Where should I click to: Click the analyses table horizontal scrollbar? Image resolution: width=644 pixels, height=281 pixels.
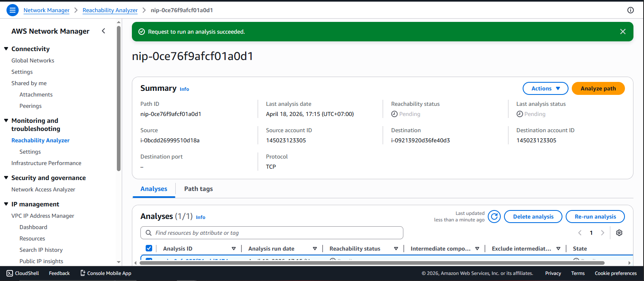click(372, 263)
